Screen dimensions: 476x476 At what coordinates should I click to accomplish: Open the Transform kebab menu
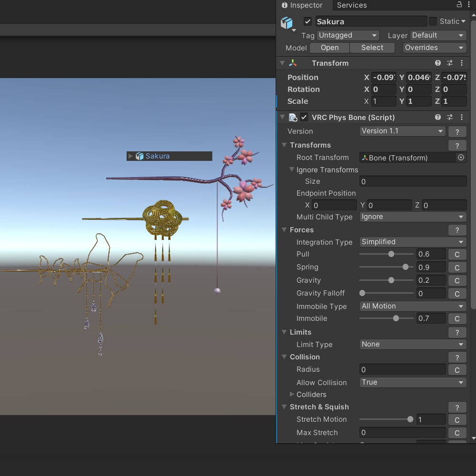[461, 63]
